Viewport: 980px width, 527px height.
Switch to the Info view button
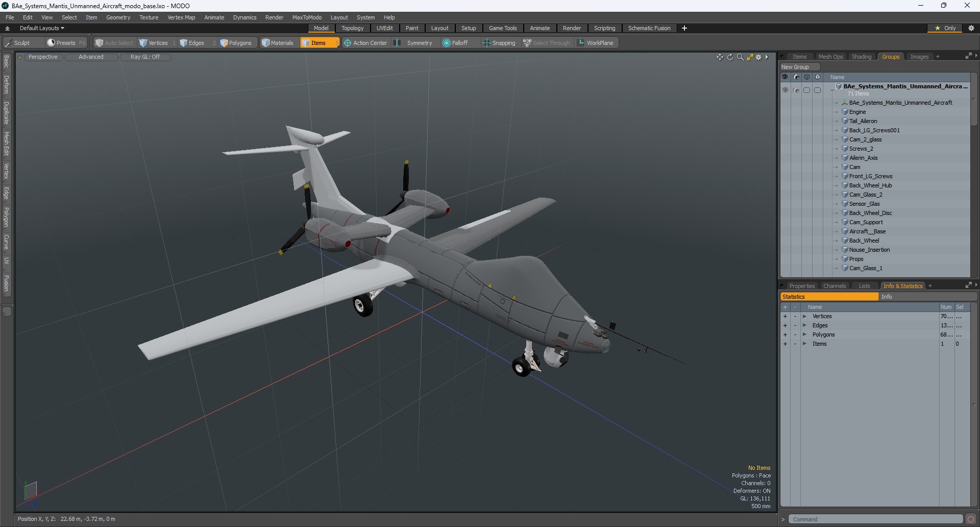point(928,297)
